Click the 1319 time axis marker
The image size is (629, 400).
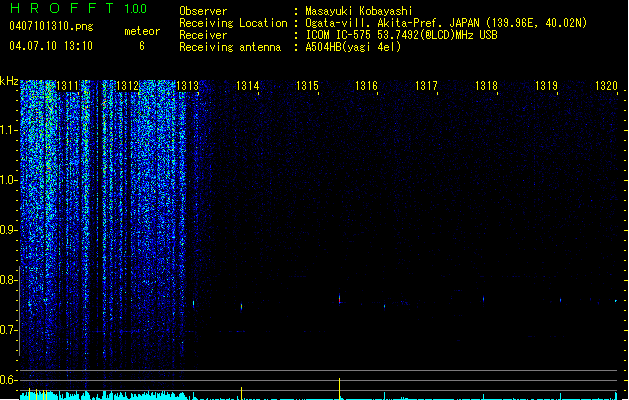(546, 86)
